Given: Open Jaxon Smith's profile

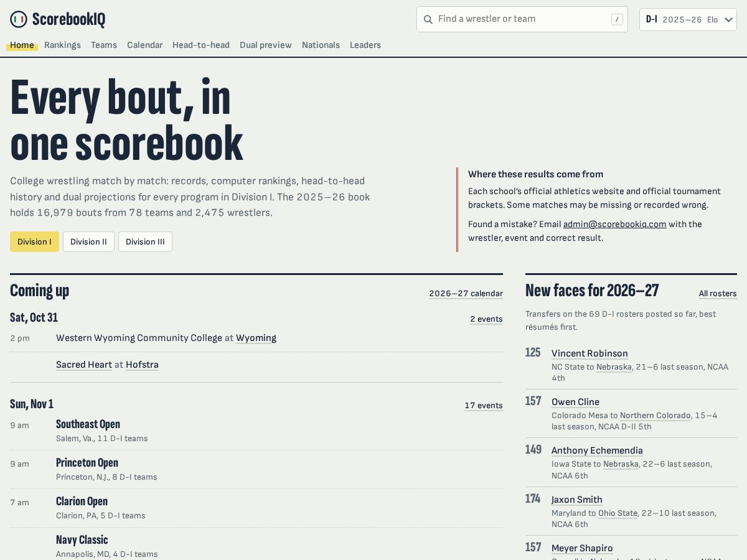Looking at the screenshot, I should pyautogui.click(x=576, y=500).
